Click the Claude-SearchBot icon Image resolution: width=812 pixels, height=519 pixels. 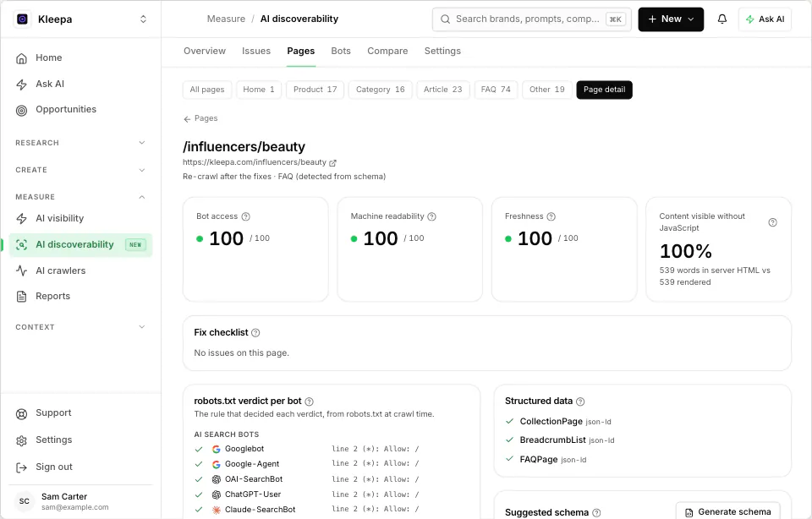click(x=217, y=510)
